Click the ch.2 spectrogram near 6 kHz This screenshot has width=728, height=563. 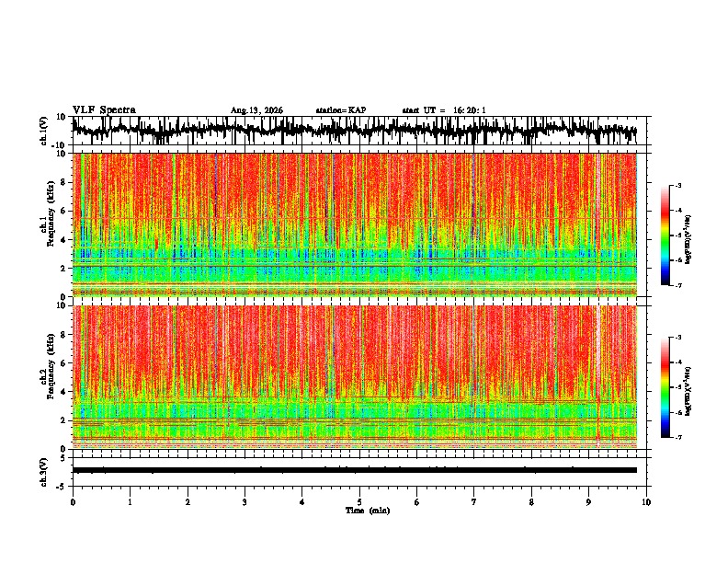(x=355, y=362)
